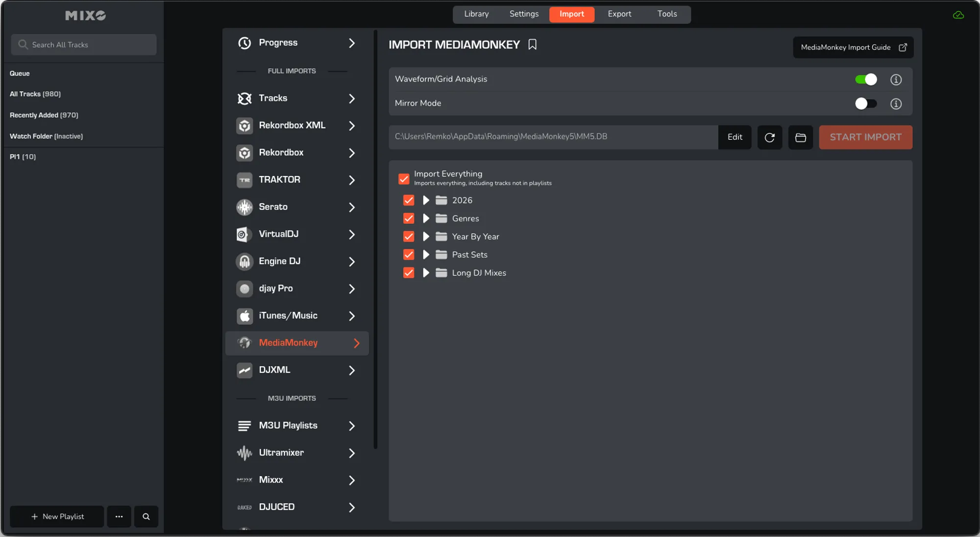Click the Search All Tracks field
The height and width of the screenshot is (537, 980).
pyautogui.click(x=84, y=45)
